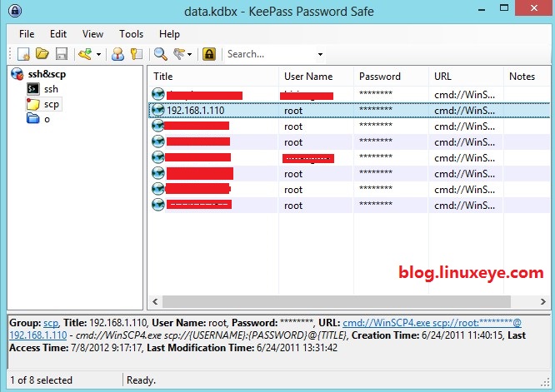Open a database with folder icon

click(42, 54)
